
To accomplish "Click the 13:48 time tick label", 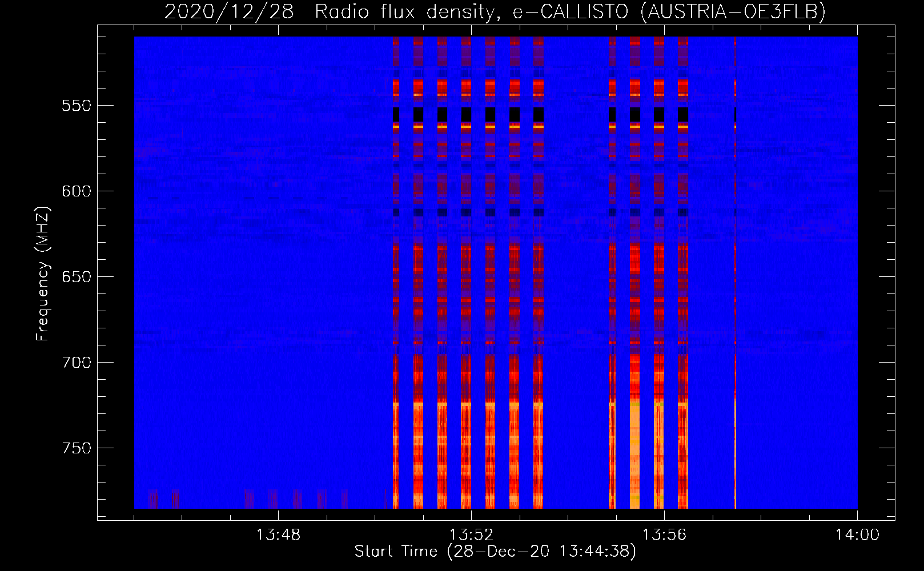I will pos(278,535).
